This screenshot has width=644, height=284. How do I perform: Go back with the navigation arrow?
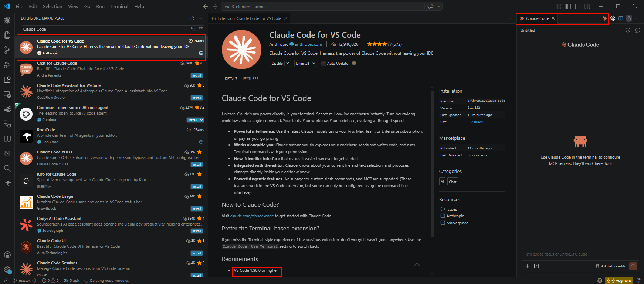tap(206, 6)
